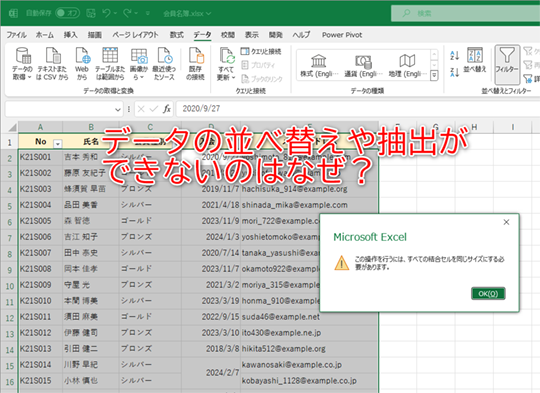540x393 pixels.
Task: Switch to the 挿入 tab
Action: [x=71, y=35]
